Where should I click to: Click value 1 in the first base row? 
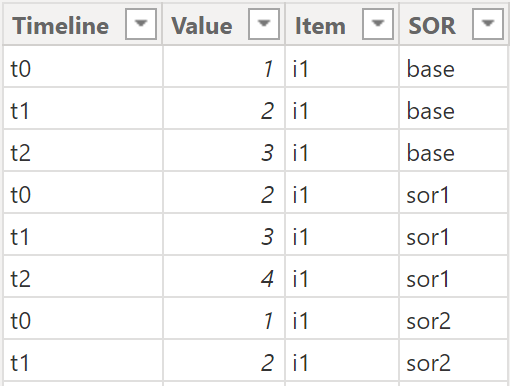pos(224,66)
